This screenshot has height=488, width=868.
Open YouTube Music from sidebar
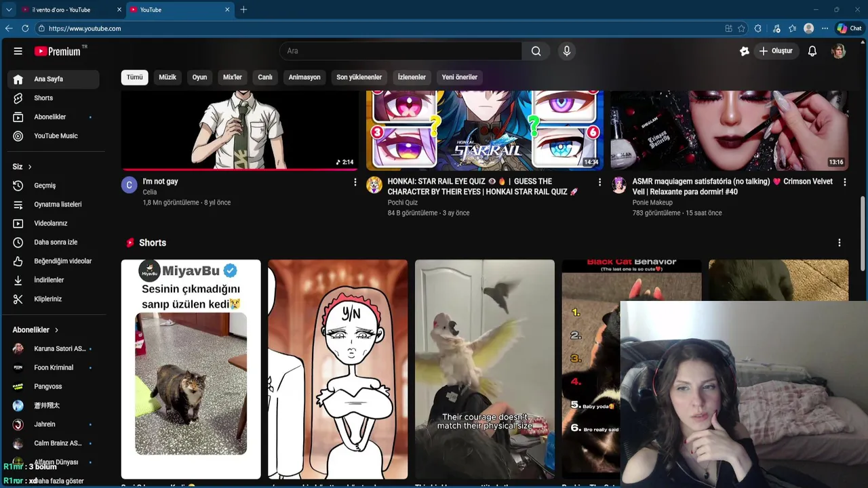pyautogui.click(x=54, y=136)
